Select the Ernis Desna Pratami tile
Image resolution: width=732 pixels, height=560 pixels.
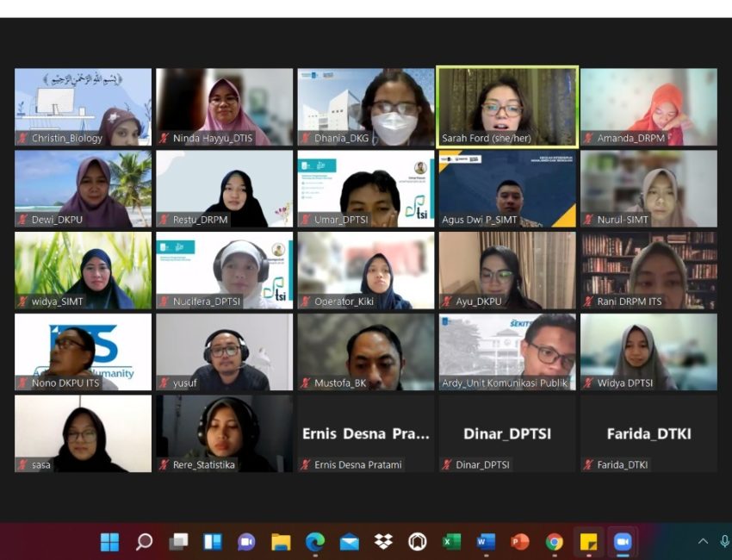(366, 433)
